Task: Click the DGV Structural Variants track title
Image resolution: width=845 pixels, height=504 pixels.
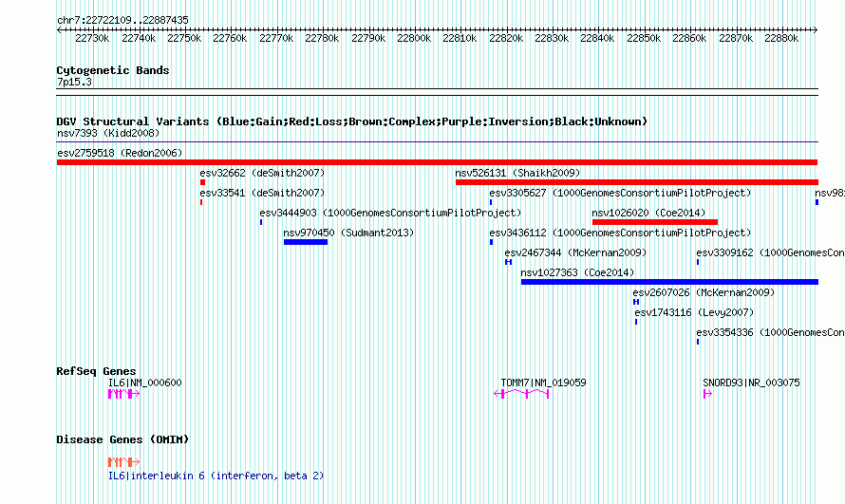Action: [352, 121]
